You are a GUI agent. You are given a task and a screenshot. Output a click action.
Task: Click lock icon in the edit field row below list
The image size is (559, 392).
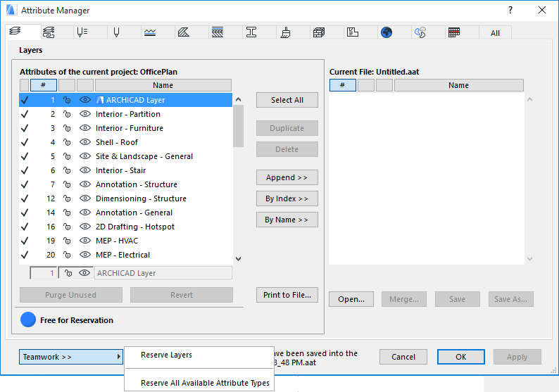(x=68, y=273)
